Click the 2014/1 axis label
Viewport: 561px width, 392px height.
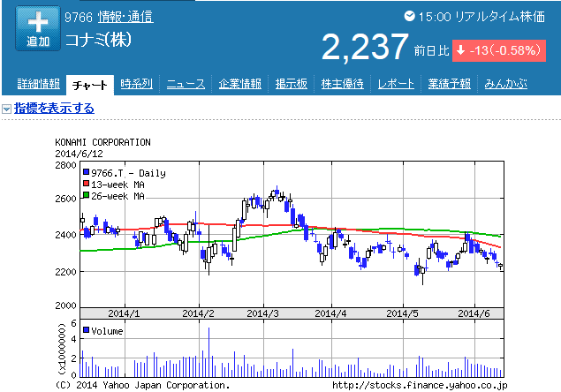(124, 313)
